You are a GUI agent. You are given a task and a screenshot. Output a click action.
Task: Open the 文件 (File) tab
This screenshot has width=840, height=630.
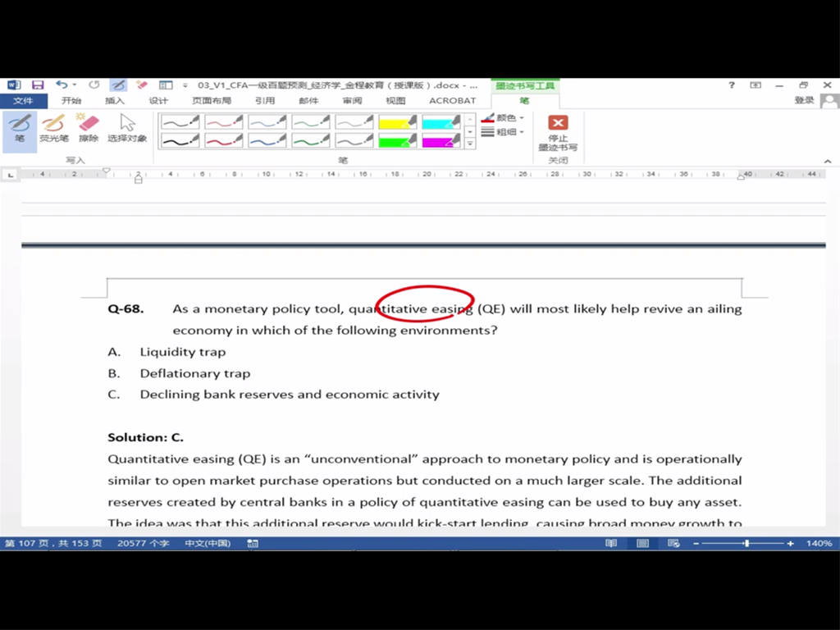click(24, 101)
